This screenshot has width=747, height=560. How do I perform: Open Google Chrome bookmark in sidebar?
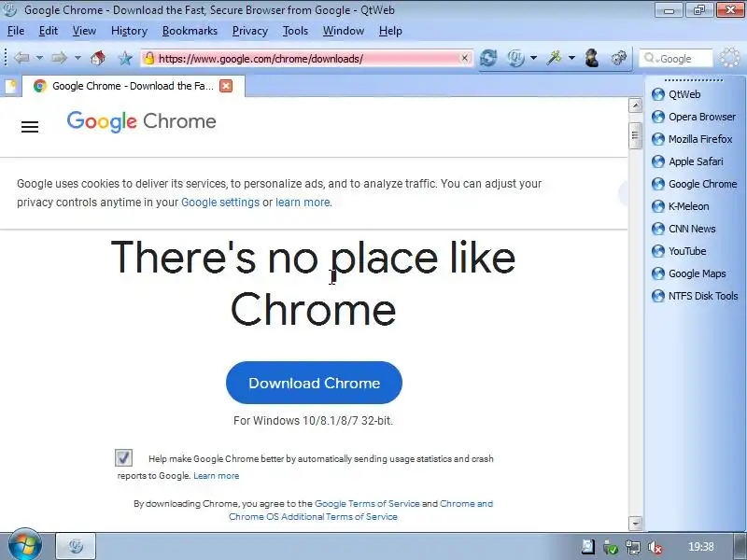click(x=694, y=184)
